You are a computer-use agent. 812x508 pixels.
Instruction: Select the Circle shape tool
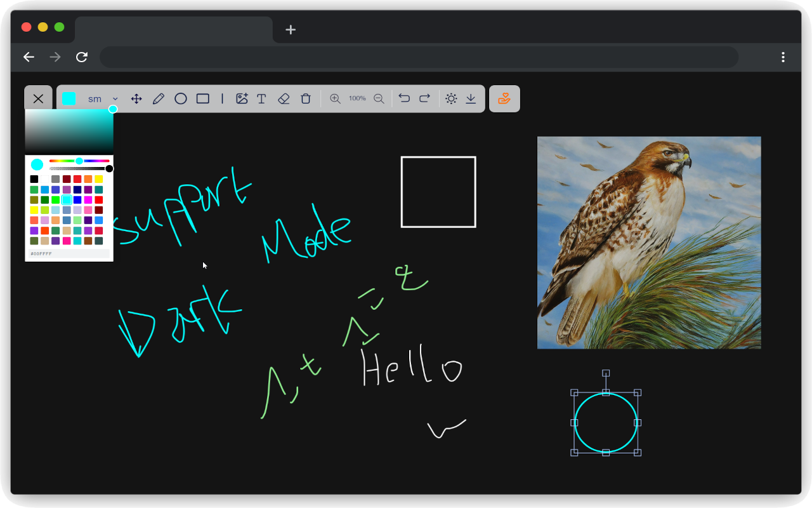pos(181,98)
